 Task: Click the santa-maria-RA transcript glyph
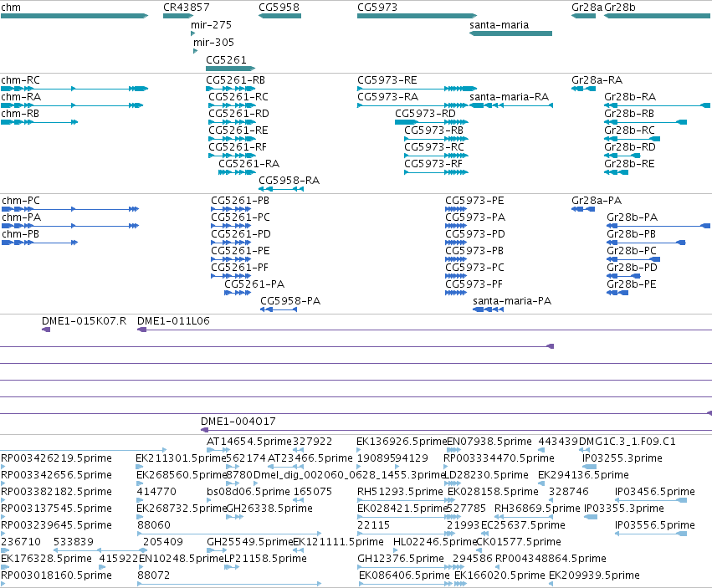(511, 105)
